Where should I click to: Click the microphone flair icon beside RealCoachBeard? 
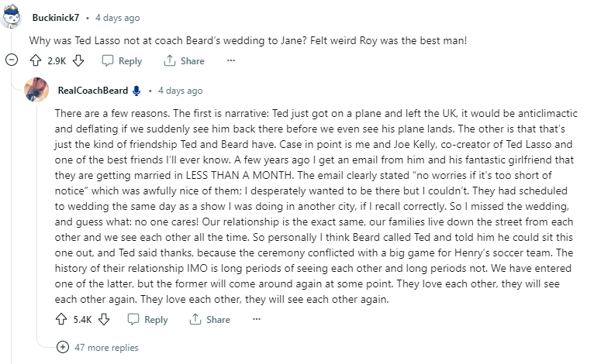136,91
